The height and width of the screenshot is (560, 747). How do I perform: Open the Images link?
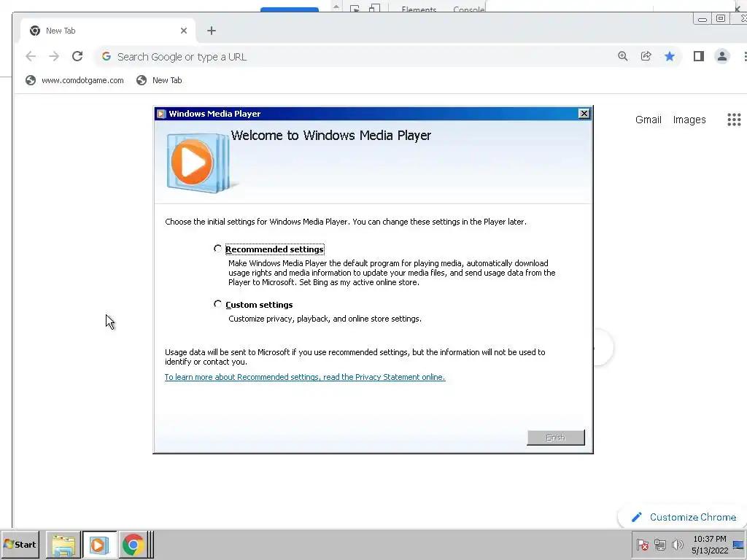pos(689,120)
